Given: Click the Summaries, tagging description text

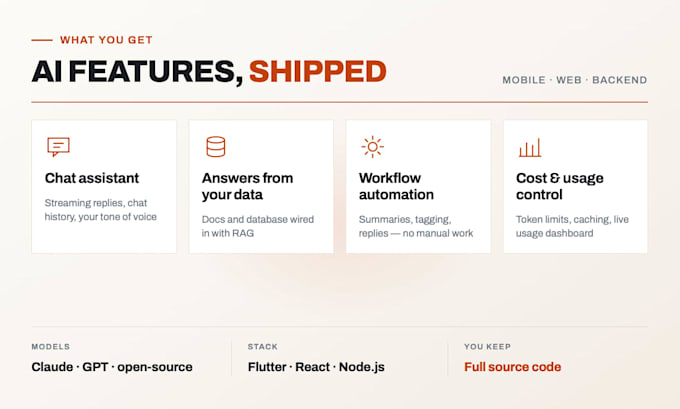Looking at the screenshot, I should [416, 226].
